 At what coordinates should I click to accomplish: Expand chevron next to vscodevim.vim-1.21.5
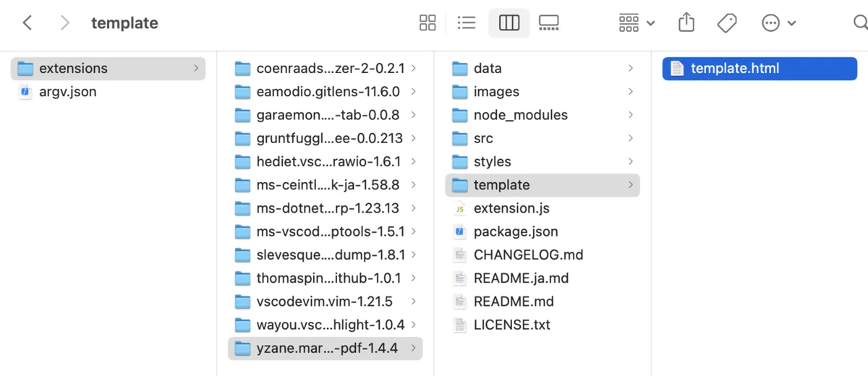point(413,302)
